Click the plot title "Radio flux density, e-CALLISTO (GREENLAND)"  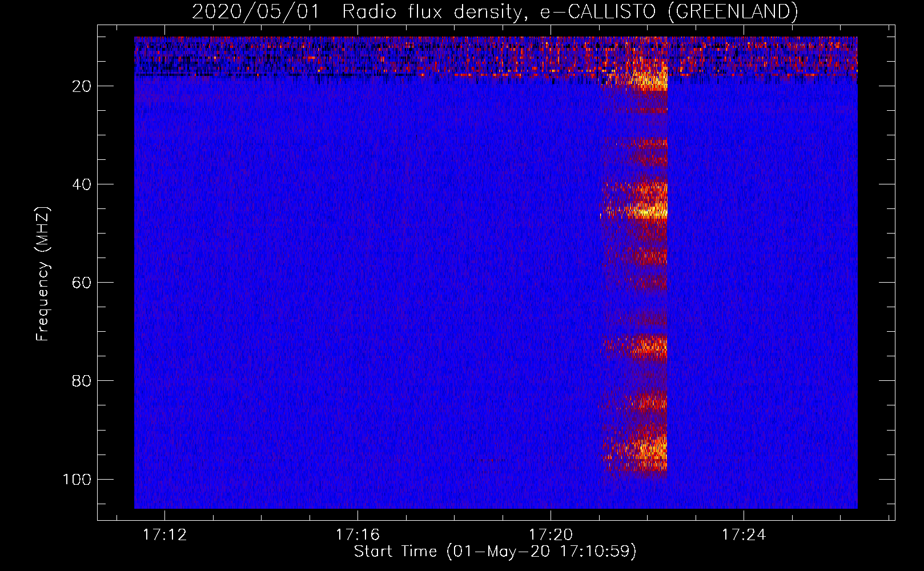coord(570,11)
